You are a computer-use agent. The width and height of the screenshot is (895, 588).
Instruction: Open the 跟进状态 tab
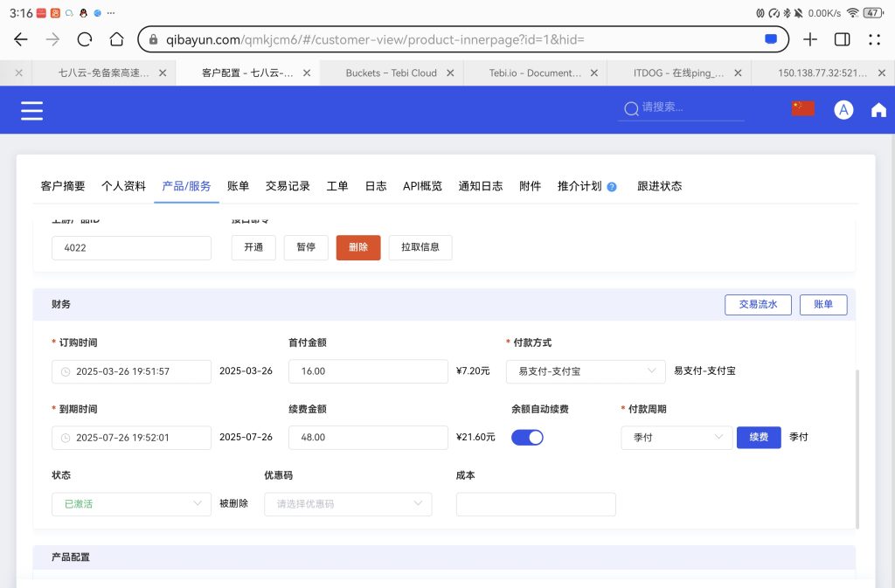tap(659, 186)
